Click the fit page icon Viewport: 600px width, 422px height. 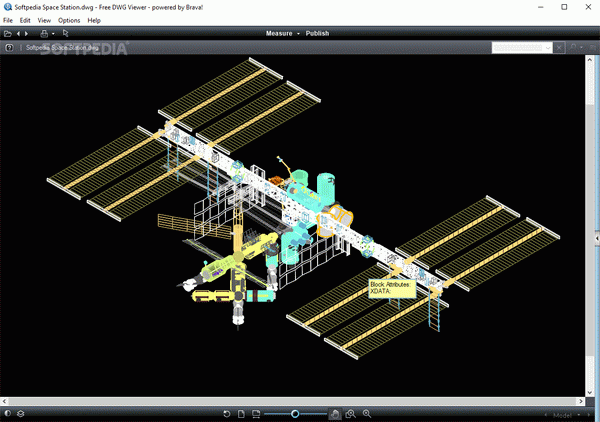tap(241, 414)
